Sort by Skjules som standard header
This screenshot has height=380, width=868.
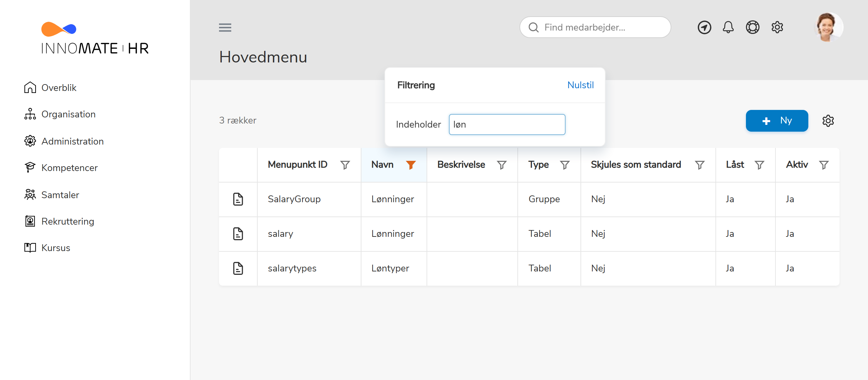click(x=636, y=165)
